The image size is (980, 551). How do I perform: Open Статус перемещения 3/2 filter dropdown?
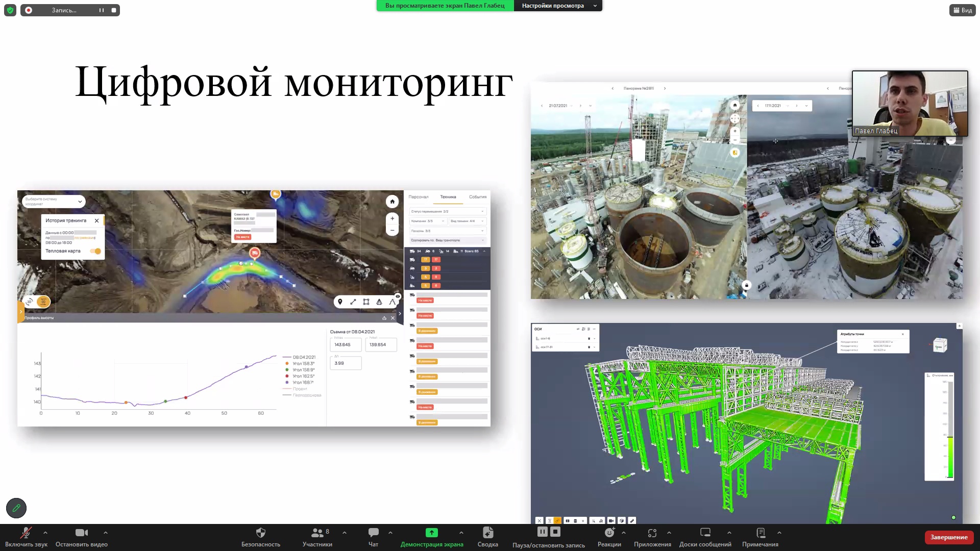tap(448, 211)
